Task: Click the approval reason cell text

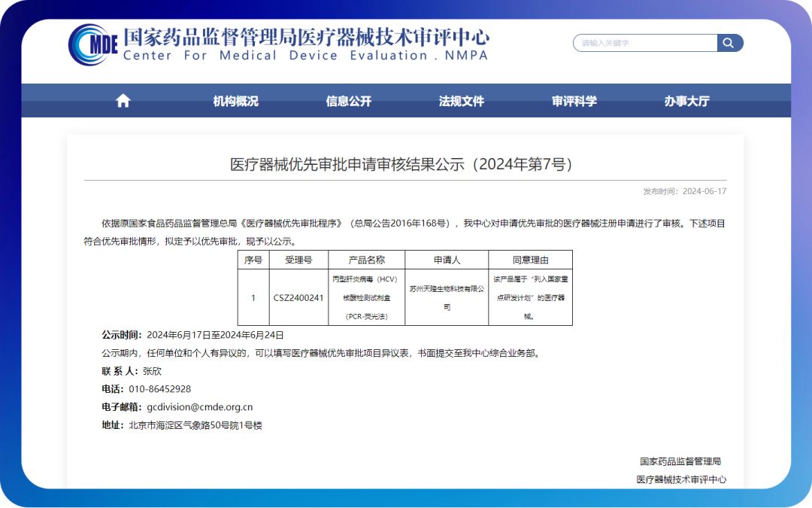Action: pyautogui.click(x=530, y=297)
